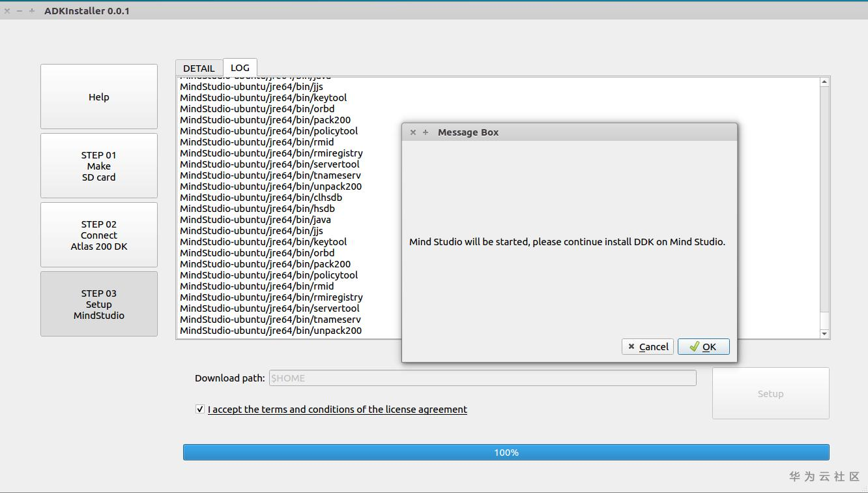Open the Help section

(99, 97)
